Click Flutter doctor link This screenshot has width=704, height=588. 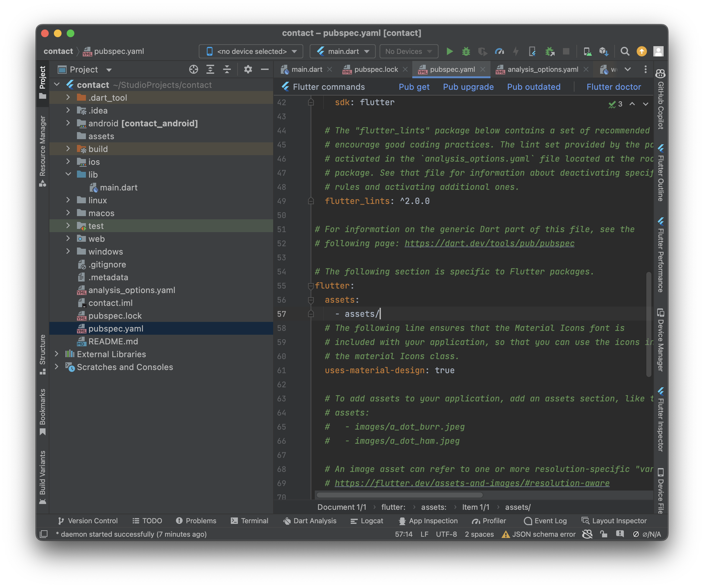pyautogui.click(x=614, y=87)
